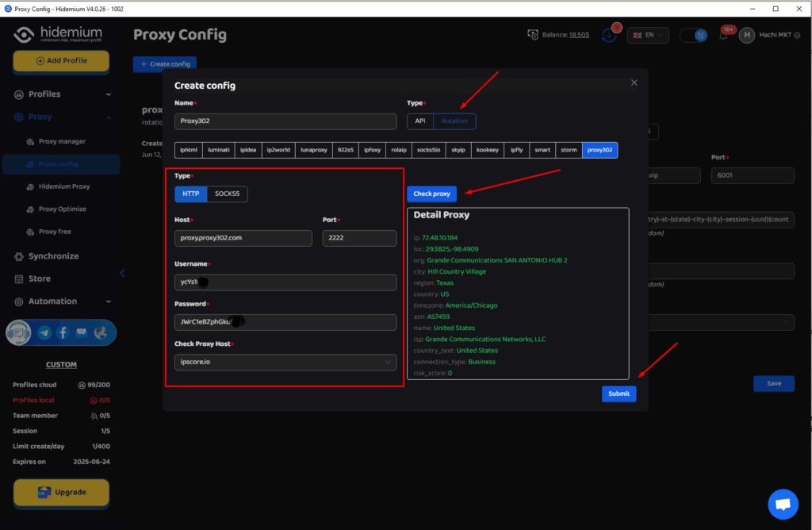812x530 pixels.
Task: Select the smart provider tab
Action: 542,150
